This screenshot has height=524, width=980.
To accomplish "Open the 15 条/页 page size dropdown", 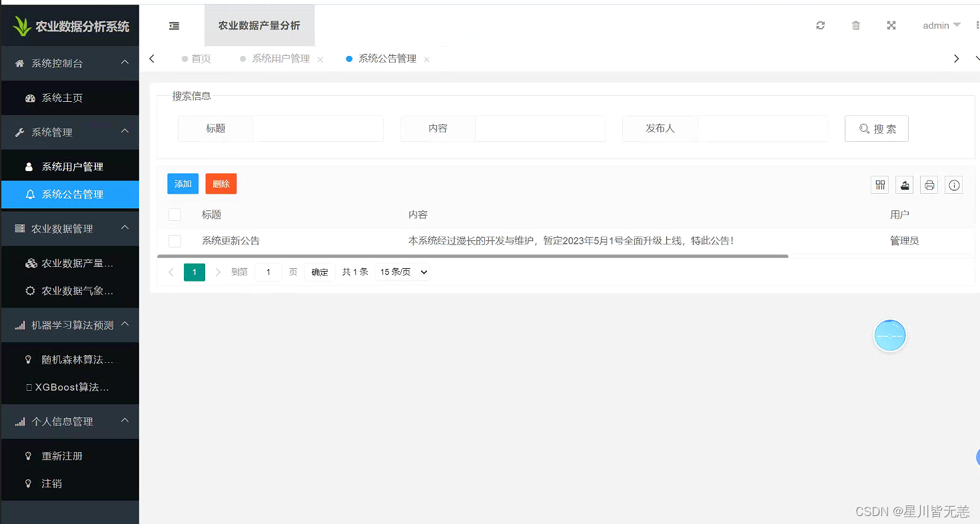I will coord(402,272).
